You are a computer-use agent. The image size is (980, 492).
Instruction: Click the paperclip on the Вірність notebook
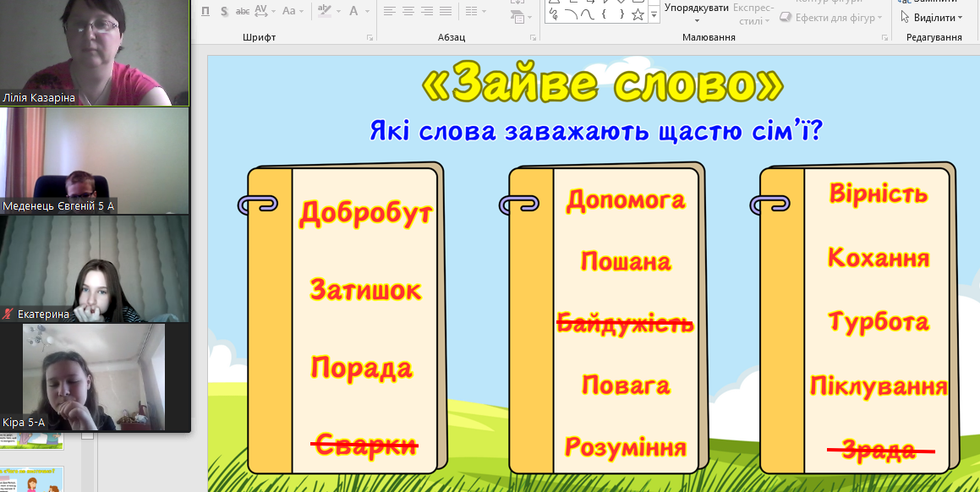point(769,205)
